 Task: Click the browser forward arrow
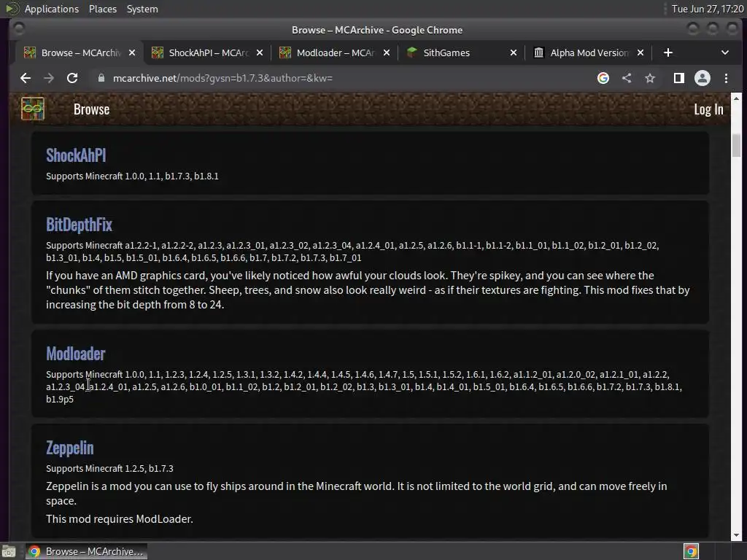[x=49, y=78]
